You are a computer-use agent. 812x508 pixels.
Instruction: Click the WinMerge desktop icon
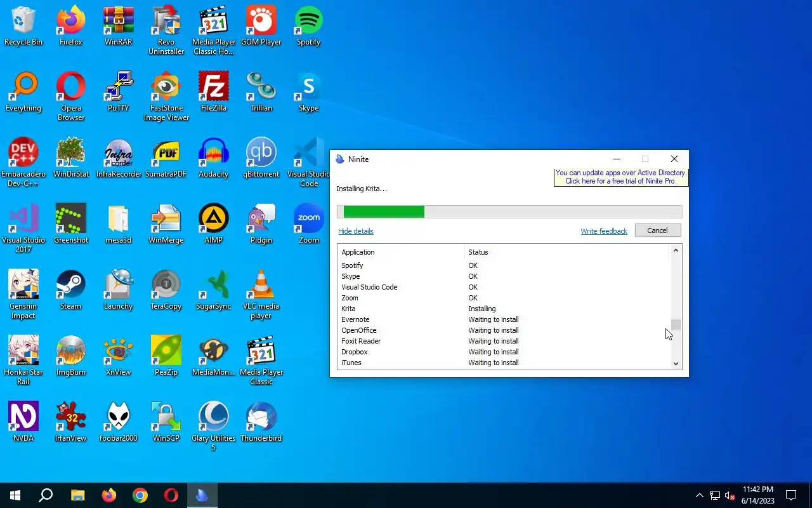(x=166, y=224)
